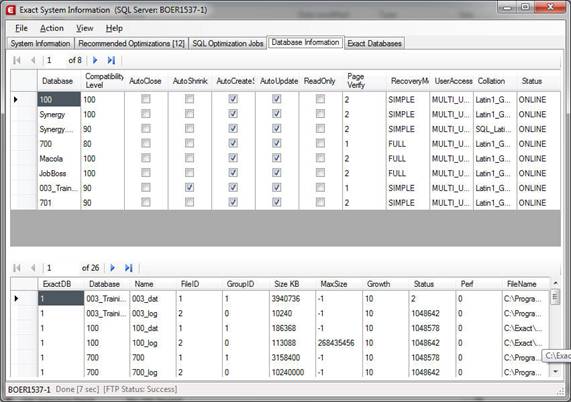Jump to last of 26 file records
Viewport: 571px width, 402px height.
click(129, 268)
